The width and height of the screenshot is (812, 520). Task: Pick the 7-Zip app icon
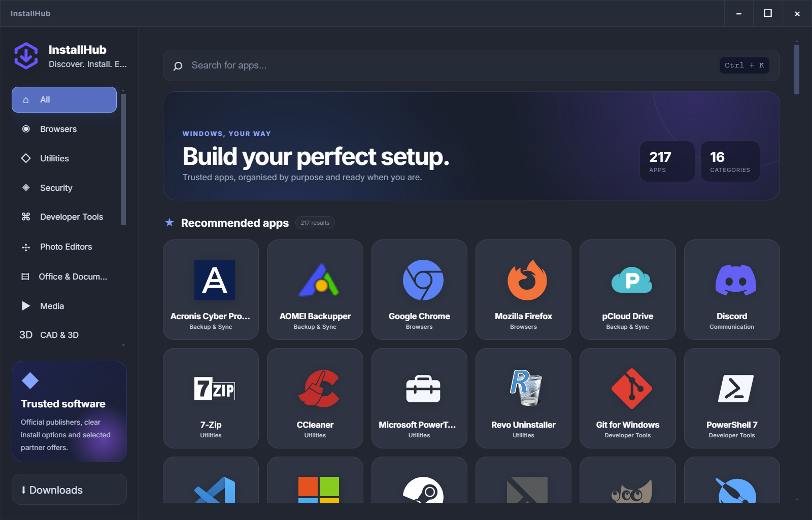point(214,389)
